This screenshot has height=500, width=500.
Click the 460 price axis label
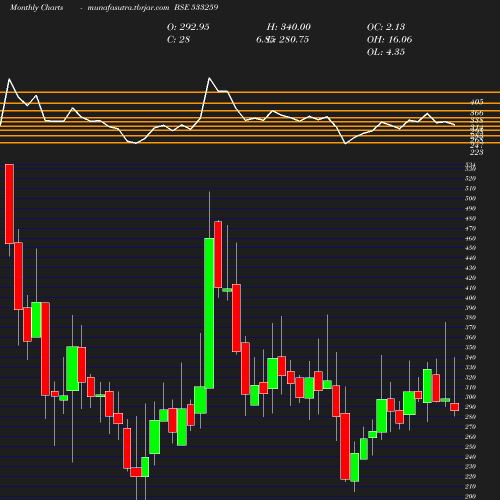pyautogui.click(x=470, y=238)
